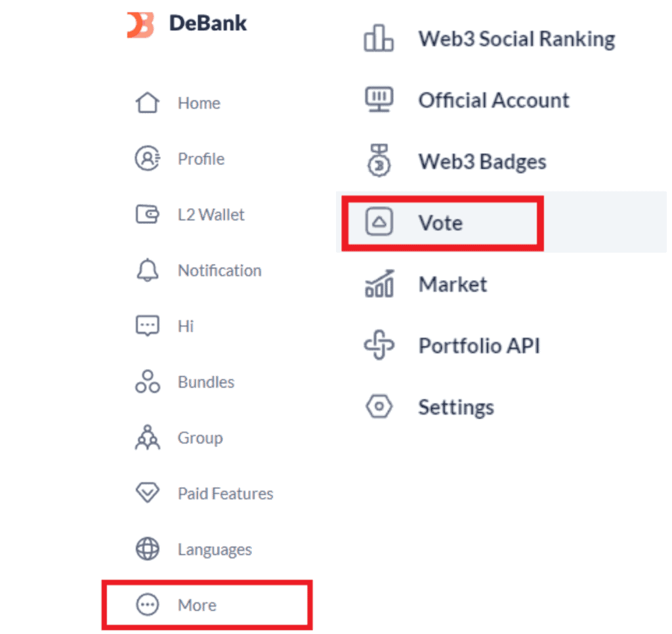Open Settings from the More menu

456,407
